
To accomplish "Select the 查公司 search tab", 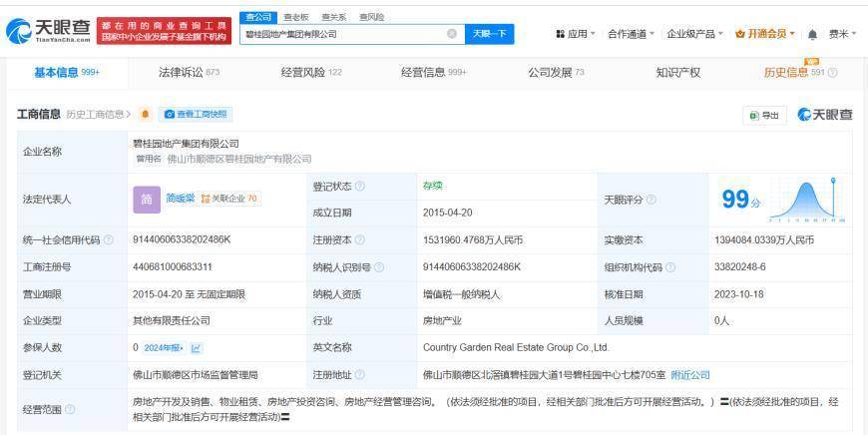I will tap(258, 17).
